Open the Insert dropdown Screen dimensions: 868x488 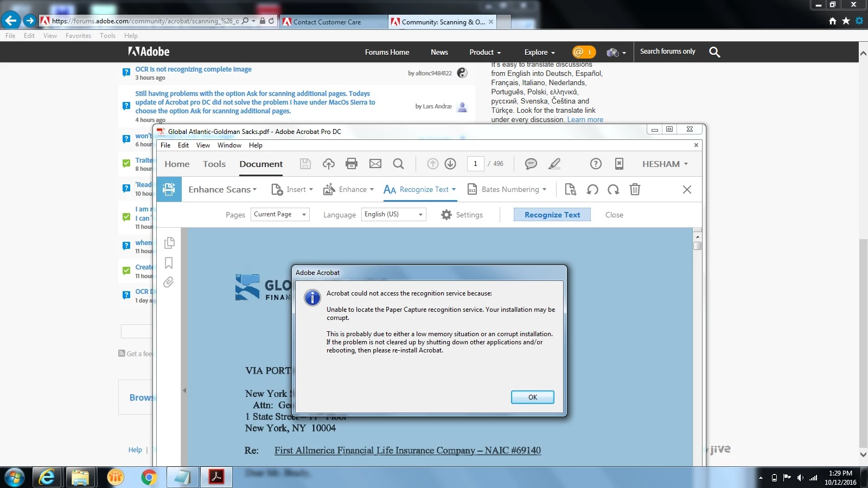[292, 189]
